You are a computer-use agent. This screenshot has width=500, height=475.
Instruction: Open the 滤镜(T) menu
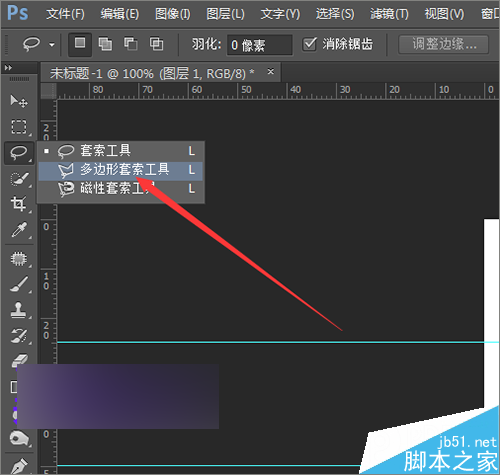[x=389, y=14]
